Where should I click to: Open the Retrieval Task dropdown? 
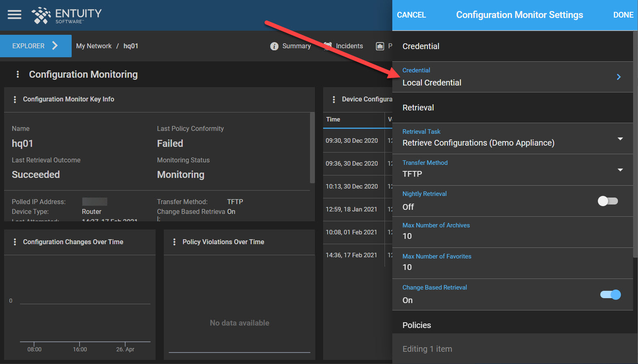[513, 139]
